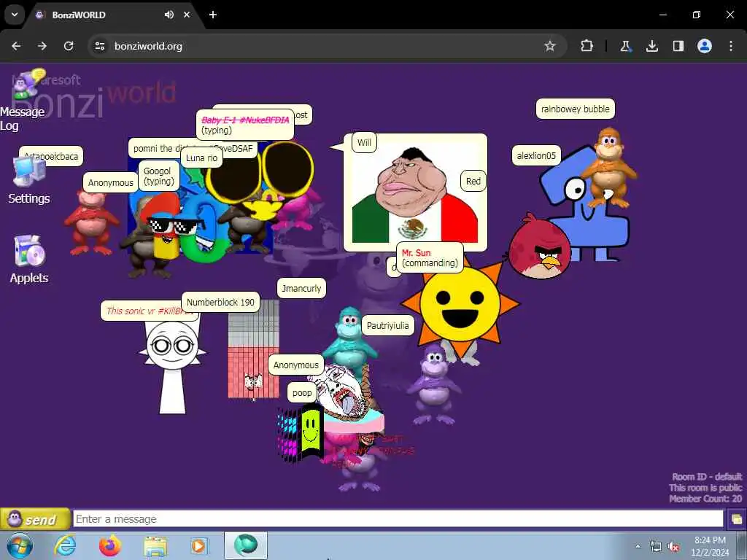Expand the tab search dropdown arrow
This screenshot has height=560, width=747.
click(x=15, y=15)
